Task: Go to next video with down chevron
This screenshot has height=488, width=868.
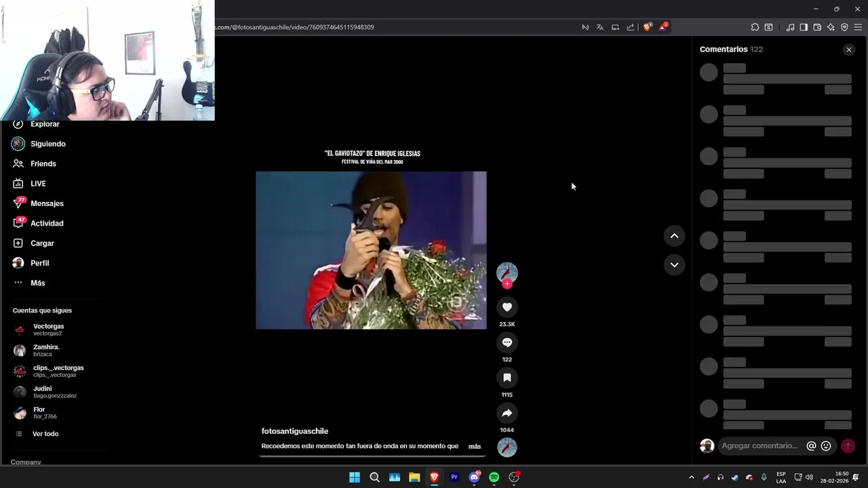Action: coord(674,265)
